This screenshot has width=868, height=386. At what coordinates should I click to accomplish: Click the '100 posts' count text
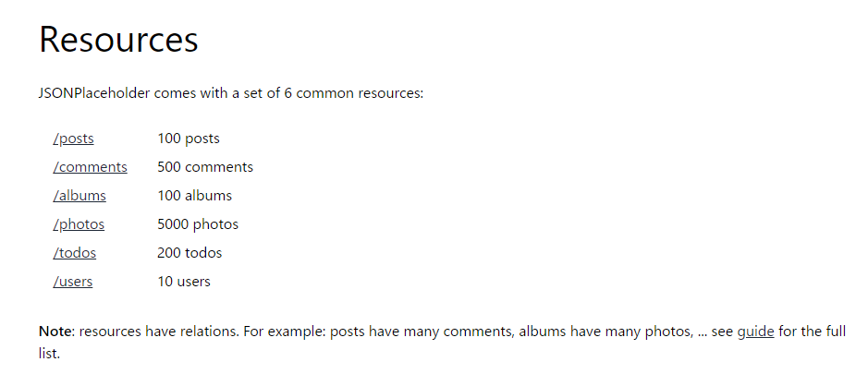coord(189,139)
